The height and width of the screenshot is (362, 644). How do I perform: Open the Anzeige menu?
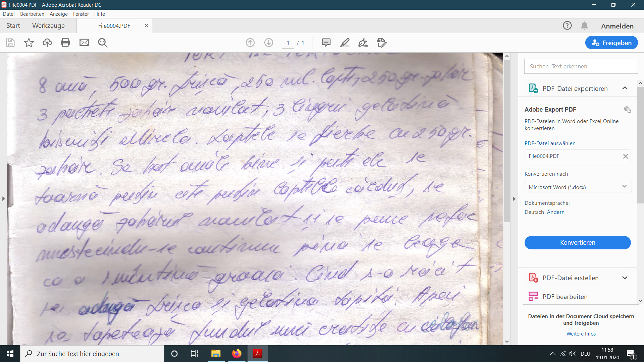(59, 14)
